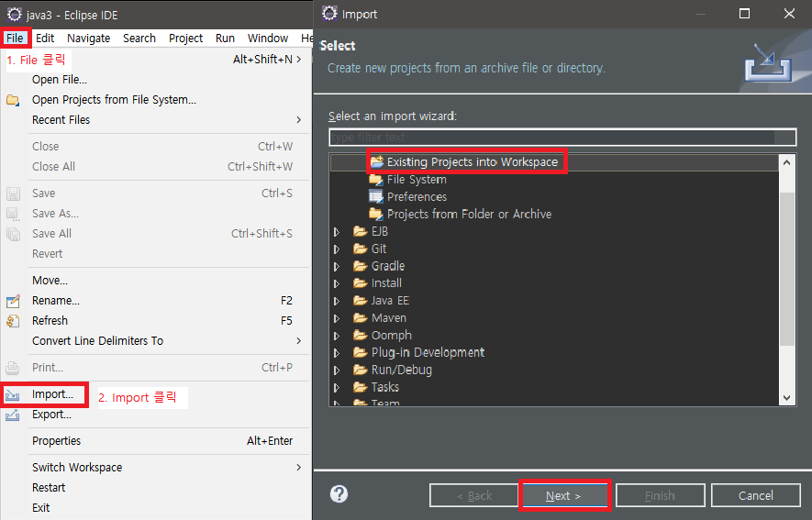
Task: Expand the EJB category
Action: [337, 232]
